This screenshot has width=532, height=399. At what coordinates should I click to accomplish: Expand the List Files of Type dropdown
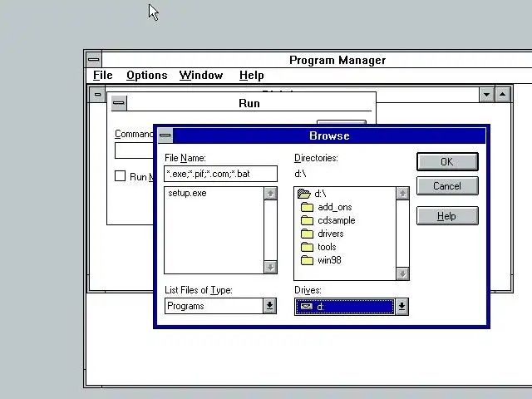coord(269,306)
